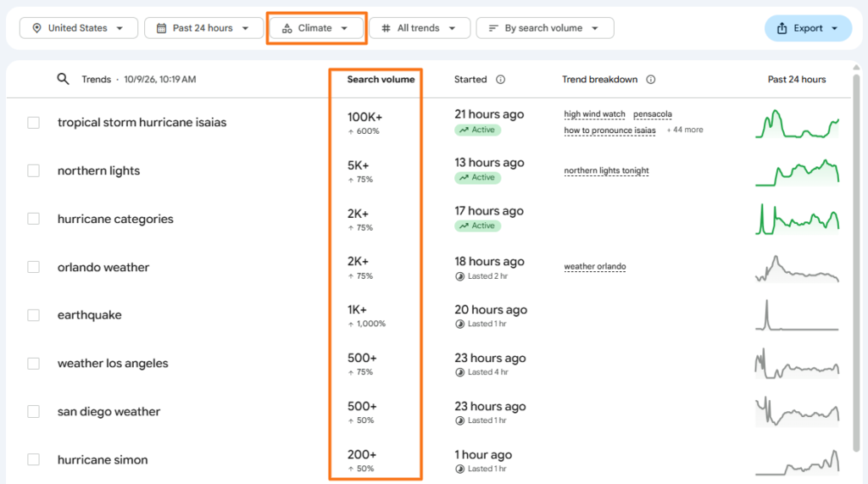
Task: Open the northern lights tonight link
Action: coord(607,170)
